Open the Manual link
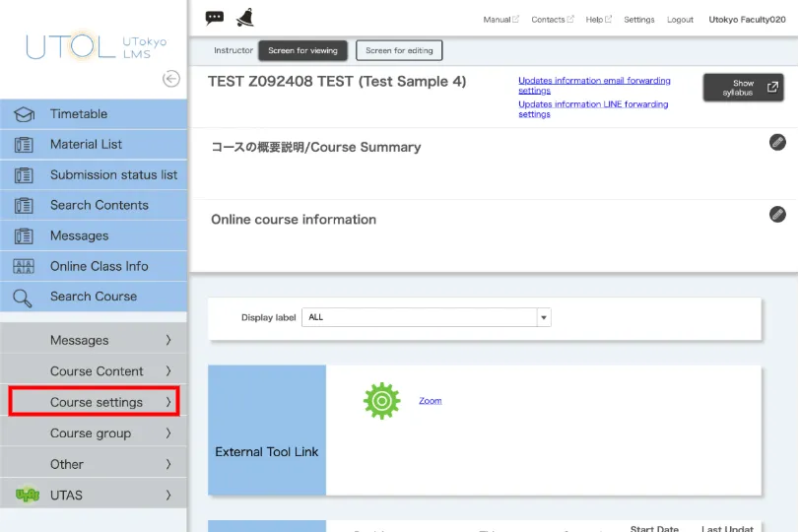The image size is (799, 532). tap(500, 20)
